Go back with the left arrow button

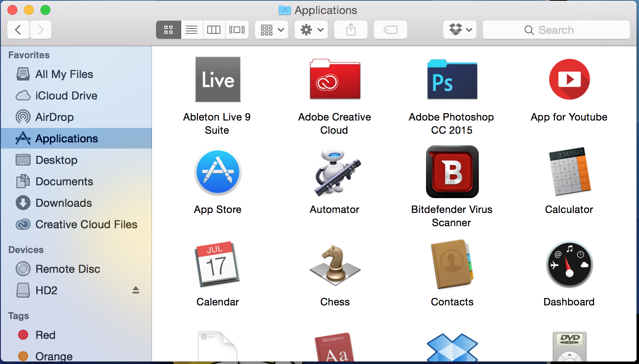(18, 30)
